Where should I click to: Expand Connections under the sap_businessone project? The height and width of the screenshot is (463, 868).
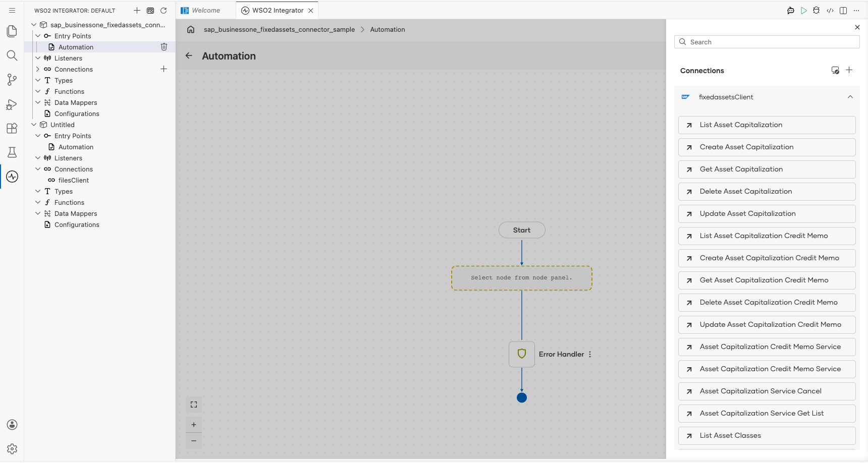point(38,69)
